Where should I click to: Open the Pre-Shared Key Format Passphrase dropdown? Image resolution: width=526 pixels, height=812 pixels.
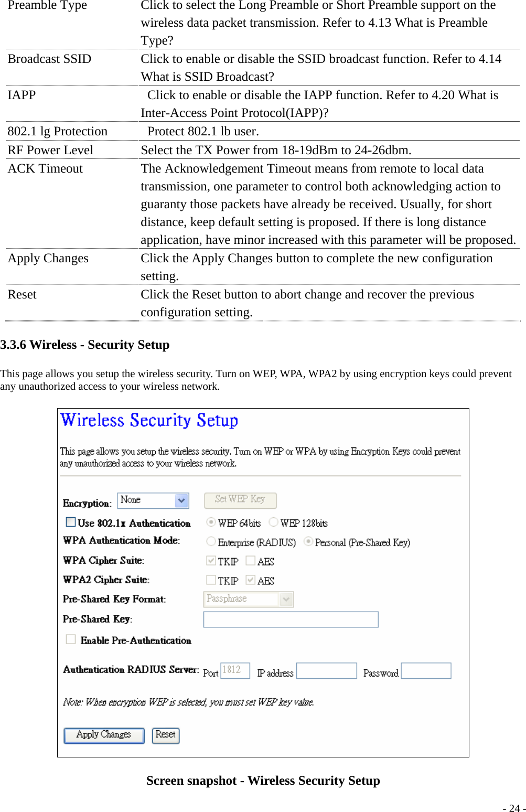[249, 599]
